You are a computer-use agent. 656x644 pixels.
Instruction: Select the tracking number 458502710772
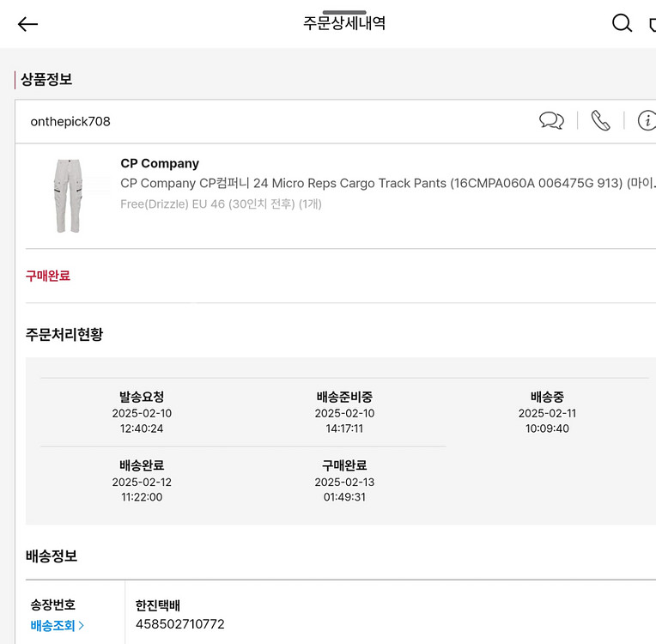pos(180,624)
